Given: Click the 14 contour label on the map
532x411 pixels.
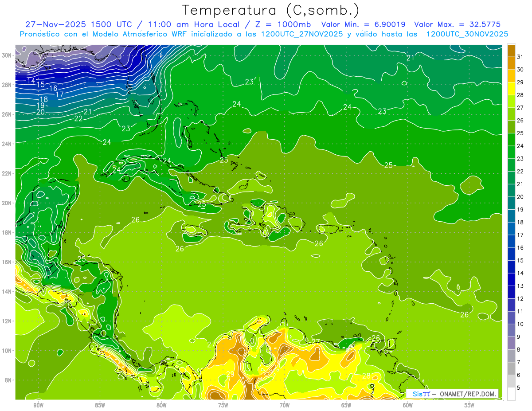Looking at the screenshot, I should 31,81.
